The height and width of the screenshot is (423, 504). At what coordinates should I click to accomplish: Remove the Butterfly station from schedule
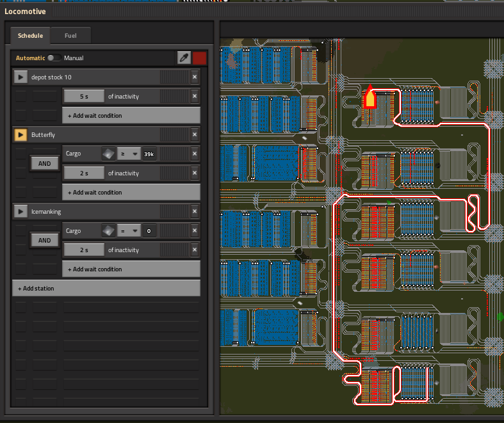[195, 134]
